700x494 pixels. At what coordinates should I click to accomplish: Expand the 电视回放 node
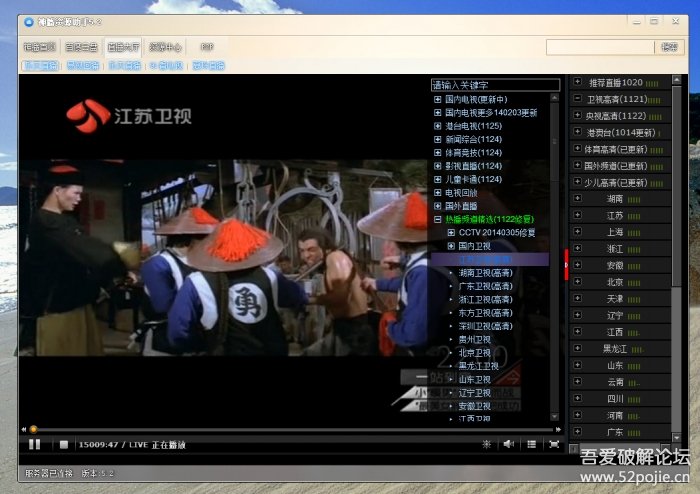pos(438,193)
